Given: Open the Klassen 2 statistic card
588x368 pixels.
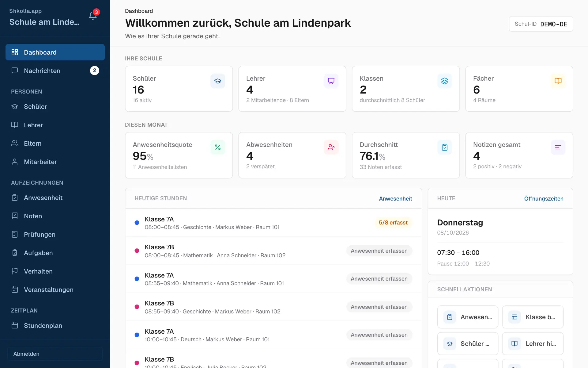Looking at the screenshot, I should [406, 89].
